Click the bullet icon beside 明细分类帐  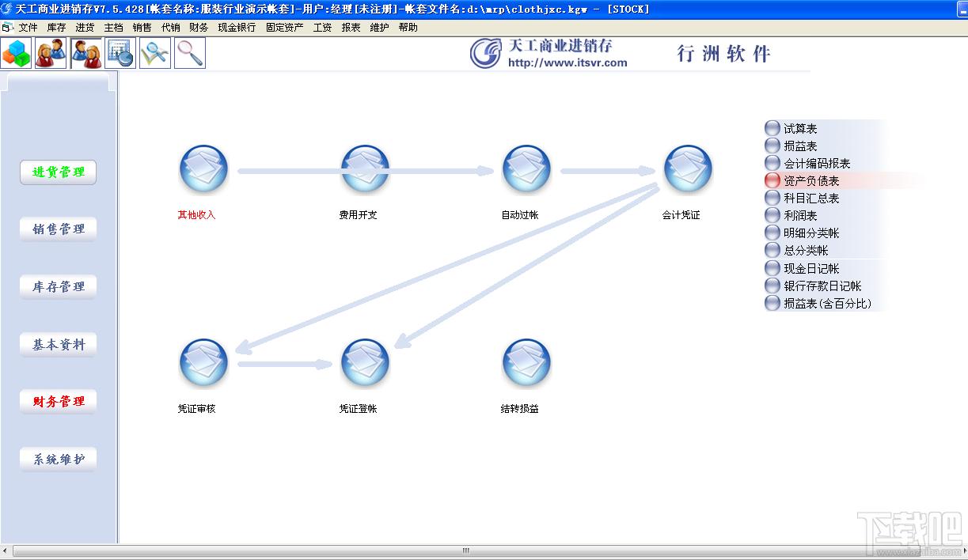773,233
